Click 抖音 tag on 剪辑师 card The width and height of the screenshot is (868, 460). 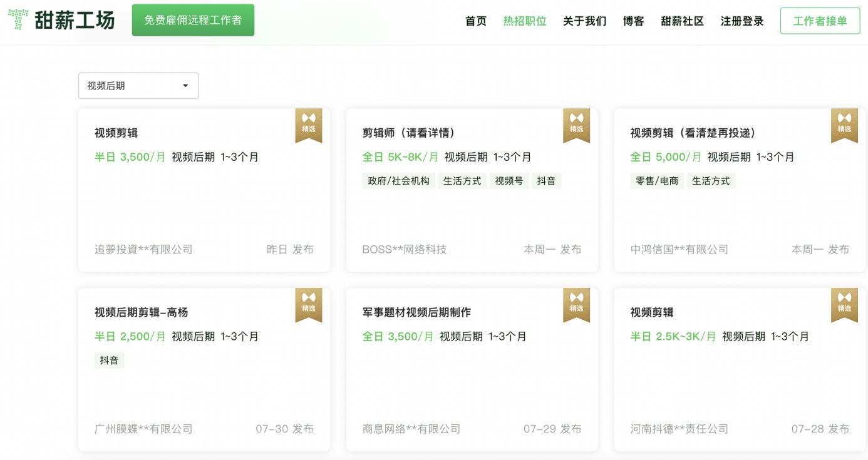(546, 181)
